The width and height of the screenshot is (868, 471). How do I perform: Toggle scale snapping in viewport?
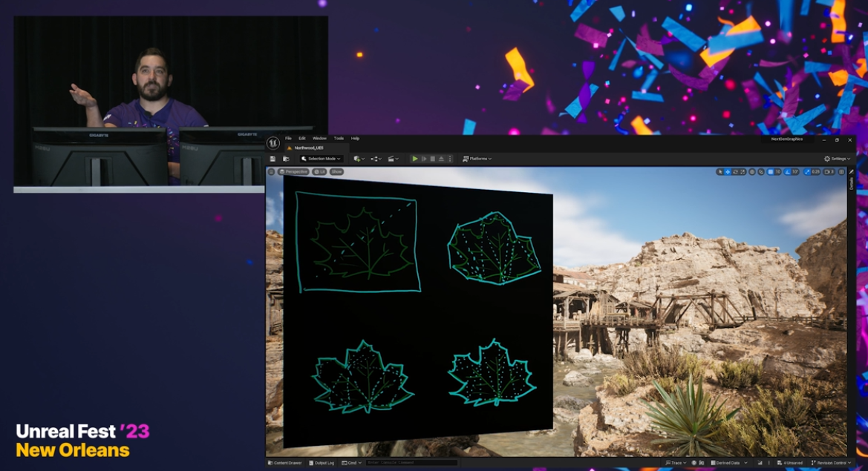[x=807, y=172]
